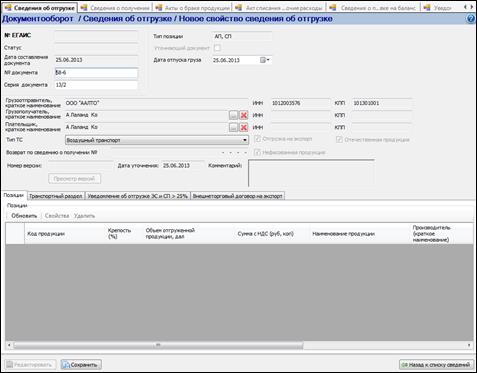Toggle Нефасованная продукция checkbox
The width and height of the screenshot is (477, 373).
click(x=257, y=152)
